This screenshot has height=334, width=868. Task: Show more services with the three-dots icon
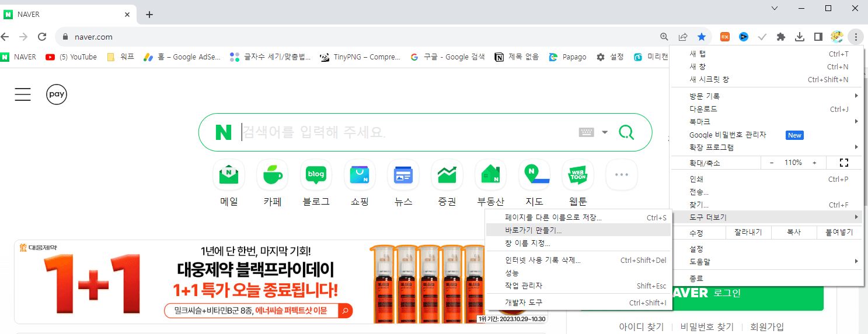[x=622, y=174]
